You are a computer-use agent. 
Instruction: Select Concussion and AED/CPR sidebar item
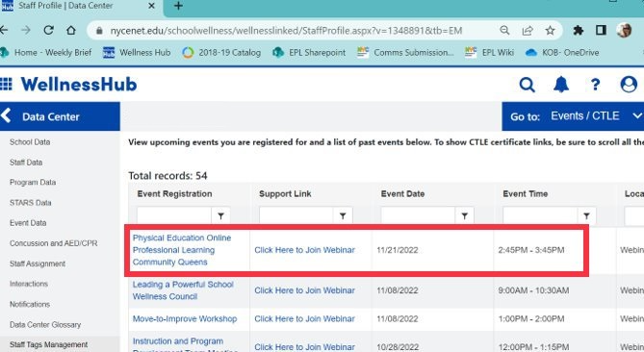pos(53,243)
